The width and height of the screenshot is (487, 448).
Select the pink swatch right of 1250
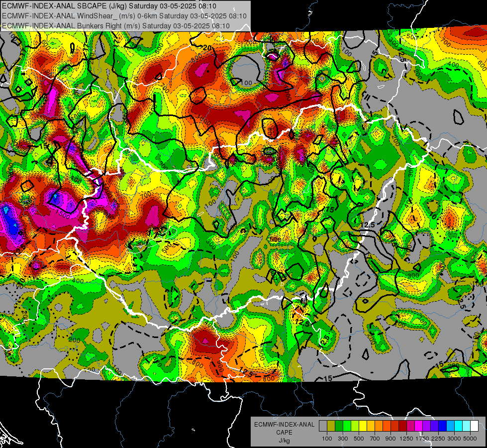click(x=410, y=426)
